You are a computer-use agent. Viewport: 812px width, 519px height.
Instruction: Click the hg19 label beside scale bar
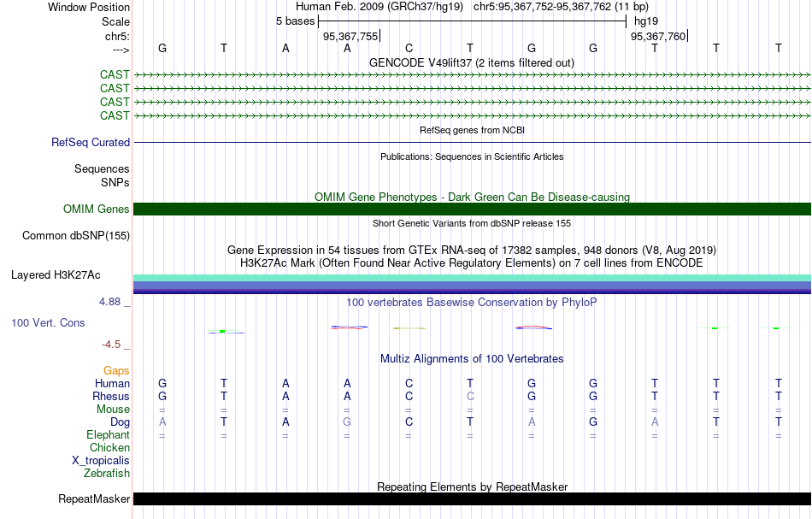[x=646, y=21]
